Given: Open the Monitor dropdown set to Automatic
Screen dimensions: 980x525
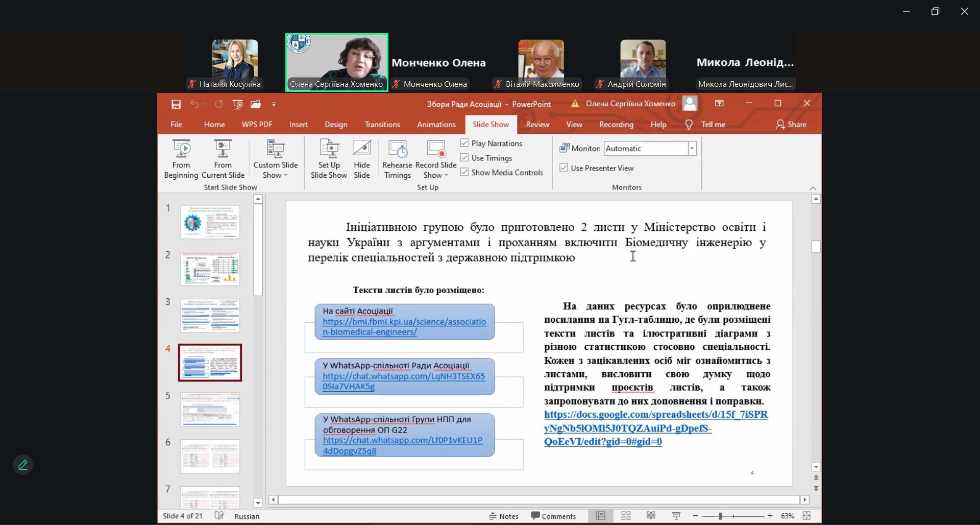Looking at the screenshot, I should click(692, 149).
